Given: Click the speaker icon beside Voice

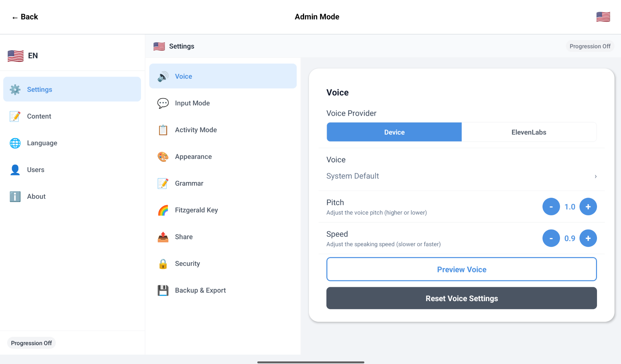Looking at the screenshot, I should 163,76.
